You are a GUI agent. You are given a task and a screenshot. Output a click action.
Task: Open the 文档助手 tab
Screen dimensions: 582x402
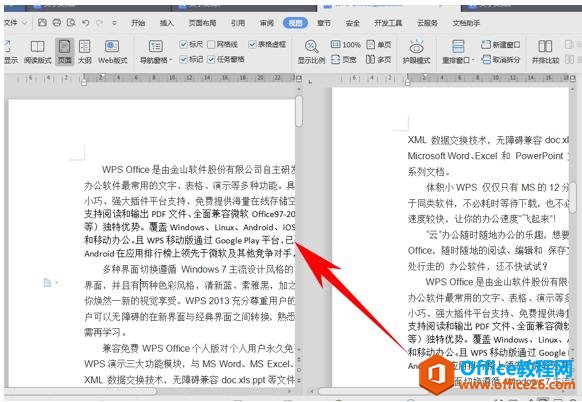point(466,23)
